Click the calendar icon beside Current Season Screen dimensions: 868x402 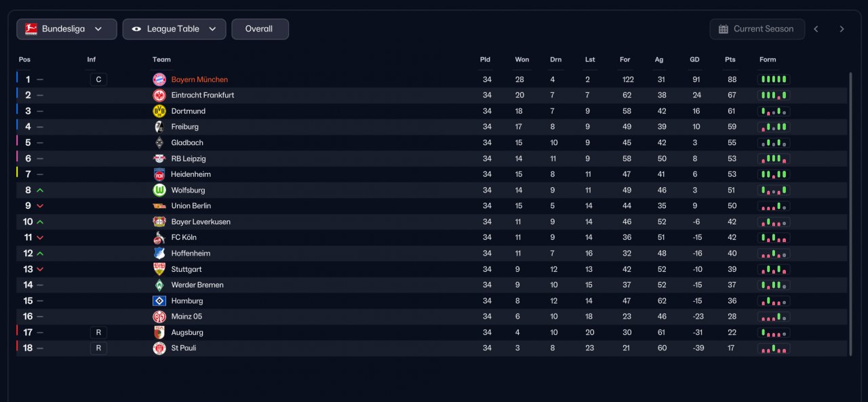(x=724, y=29)
